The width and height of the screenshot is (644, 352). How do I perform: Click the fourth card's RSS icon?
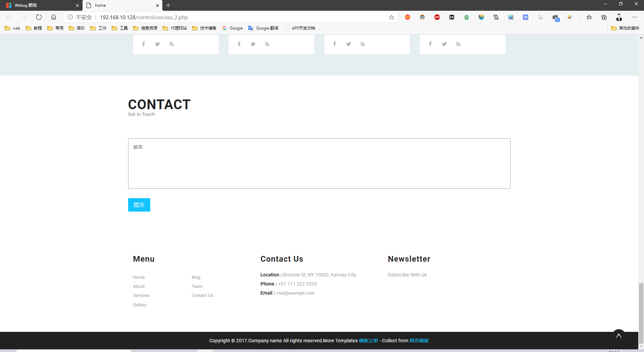click(458, 44)
